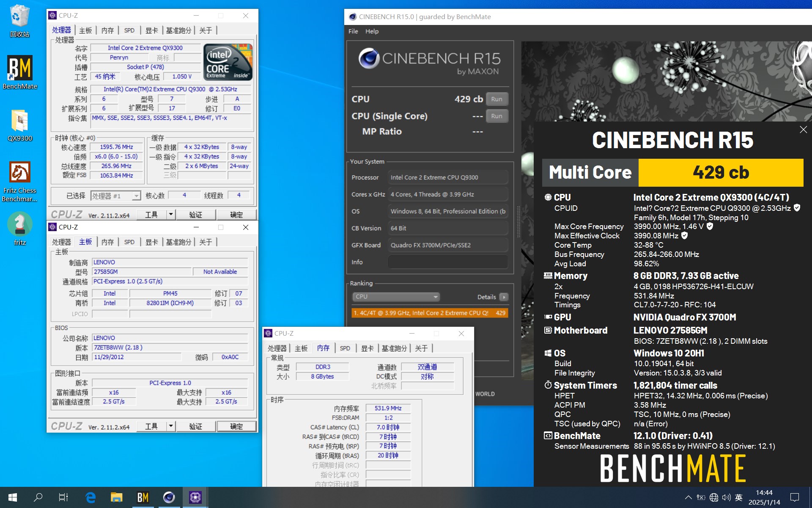Open SPD tab in memory CPU-Z window

pyautogui.click(x=345, y=348)
